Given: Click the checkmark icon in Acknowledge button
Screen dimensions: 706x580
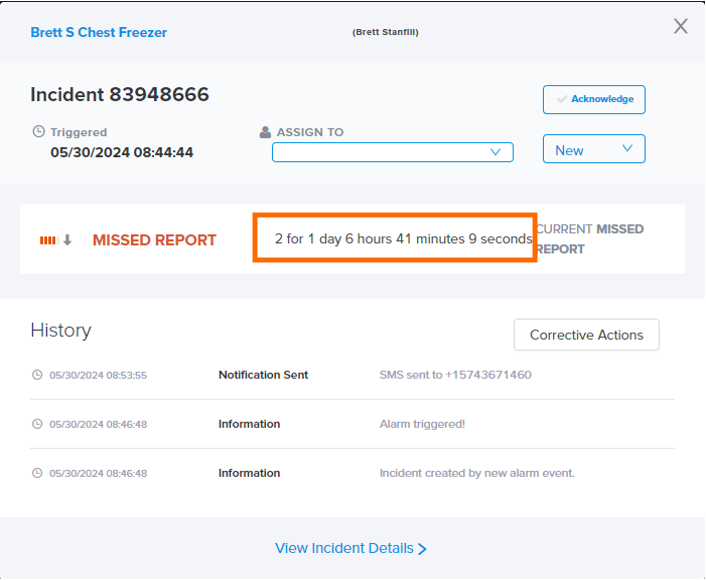Looking at the screenshot, I should [x=561, y=99].
